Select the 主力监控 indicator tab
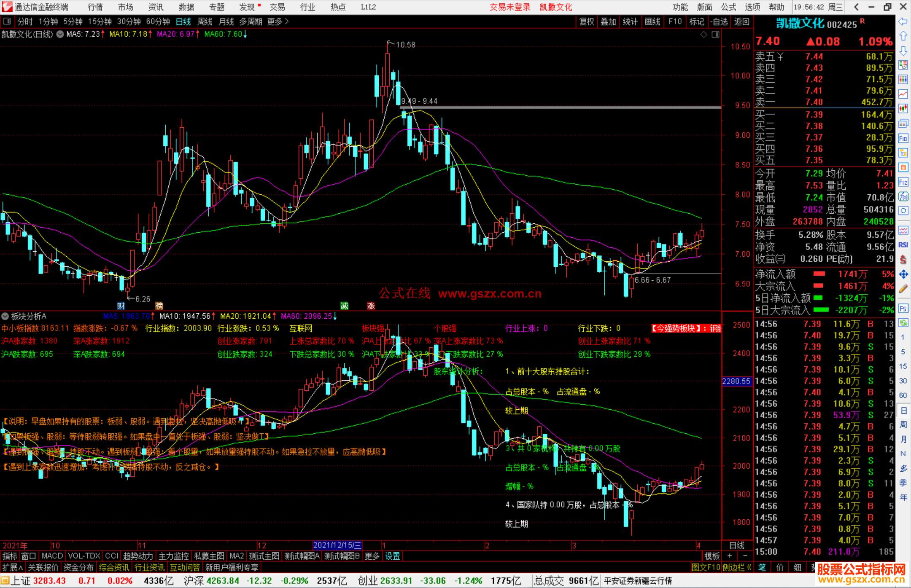Viewport: 911px width, 588px height. coord(174,556)
